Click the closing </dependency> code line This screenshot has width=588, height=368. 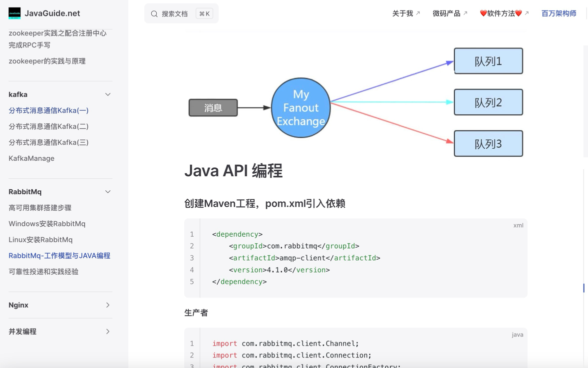click(239, 282)
